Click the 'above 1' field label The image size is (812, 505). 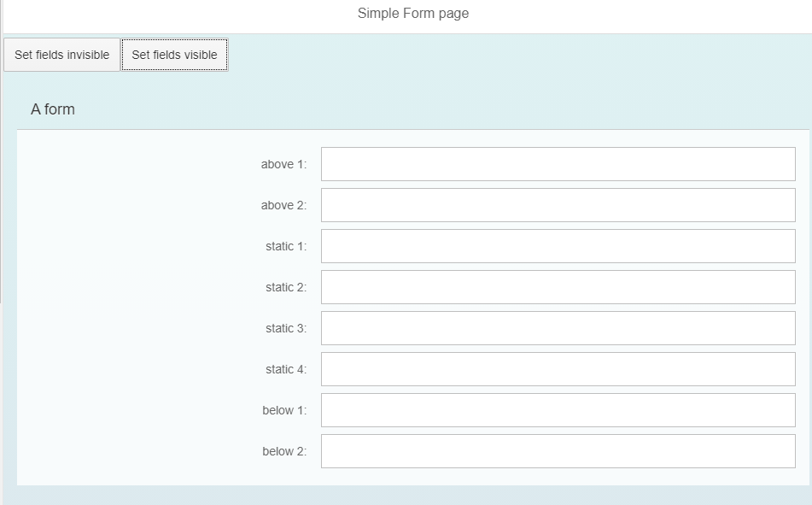pos(283,164)
